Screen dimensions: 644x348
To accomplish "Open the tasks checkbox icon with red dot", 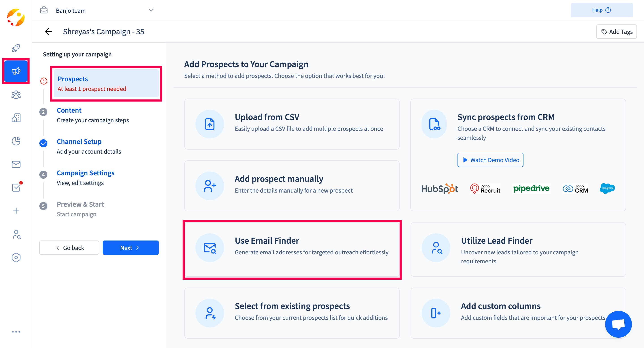I will click(x=16, y=187).
